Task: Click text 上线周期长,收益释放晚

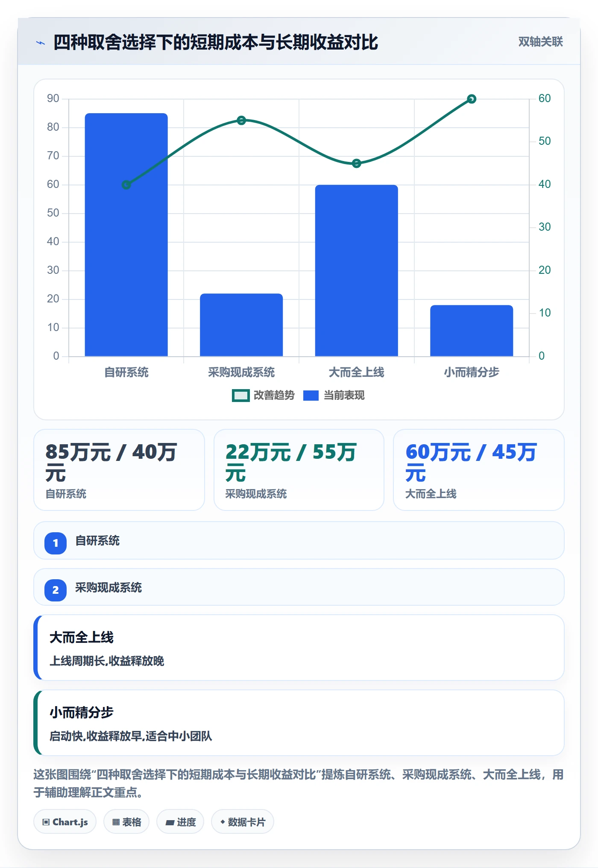Action: [x=107, y=661]
